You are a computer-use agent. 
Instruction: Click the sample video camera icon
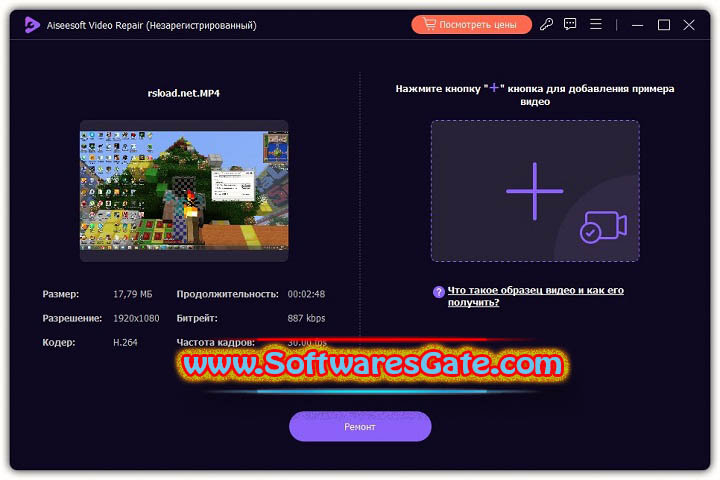click(603, 227)
